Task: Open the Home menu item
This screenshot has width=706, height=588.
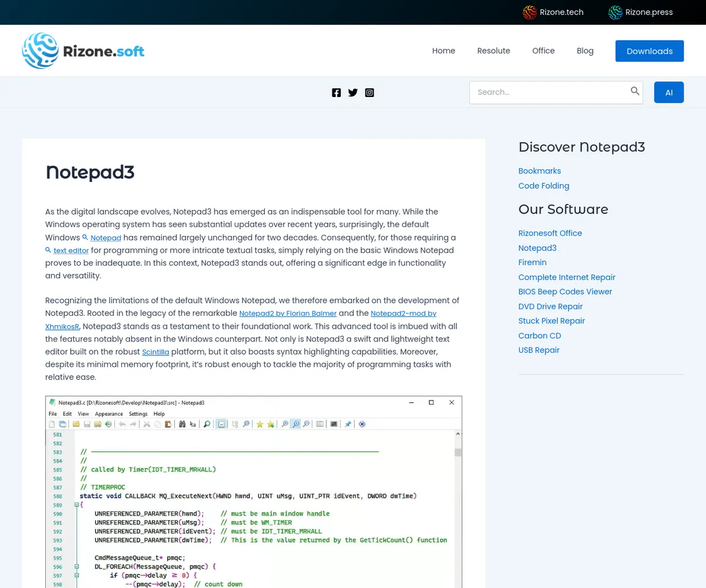Action: (x=444, y=51)
